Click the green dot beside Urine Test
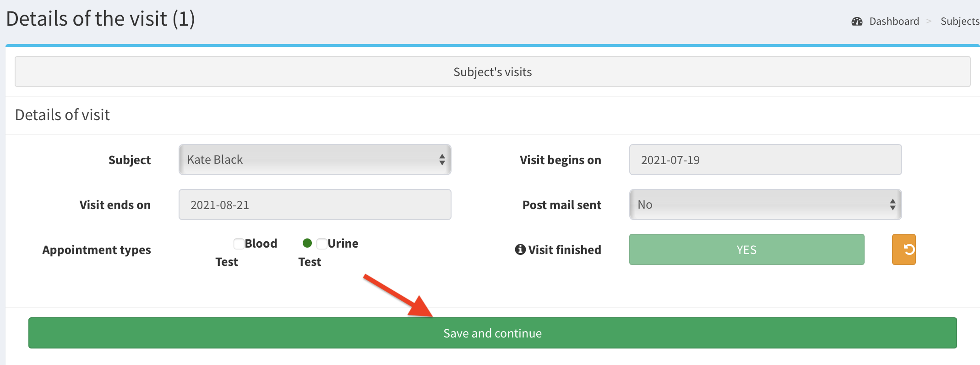 pyautogui.click(x=307, y=243)
